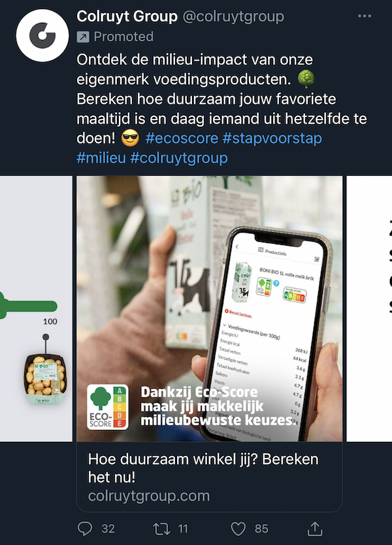Retweet this promoted post
The image size is (392, 545).
161,529
